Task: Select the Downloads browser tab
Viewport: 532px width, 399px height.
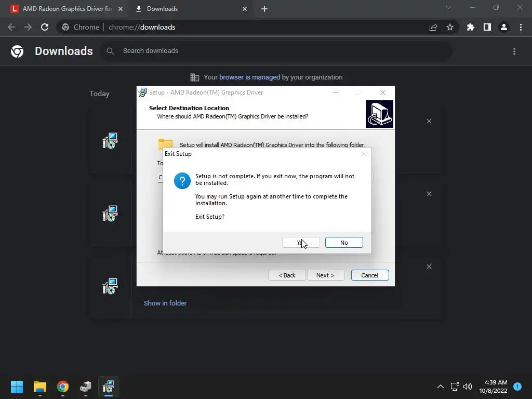Action: pos(190,9)
